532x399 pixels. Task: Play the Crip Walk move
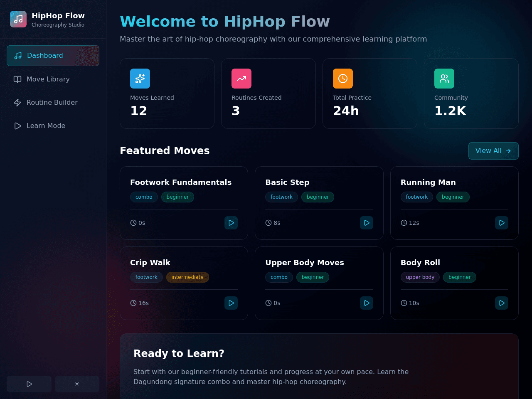pos(231,303)
